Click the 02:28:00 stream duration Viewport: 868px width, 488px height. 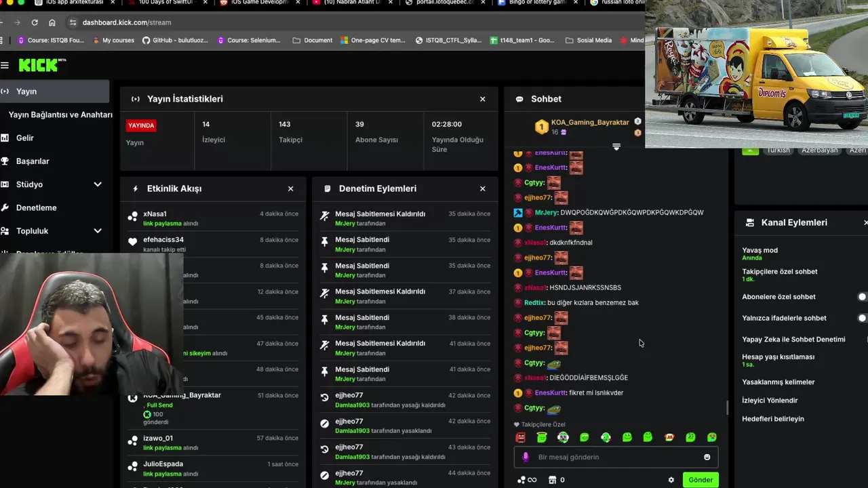(x=447, y=124)
